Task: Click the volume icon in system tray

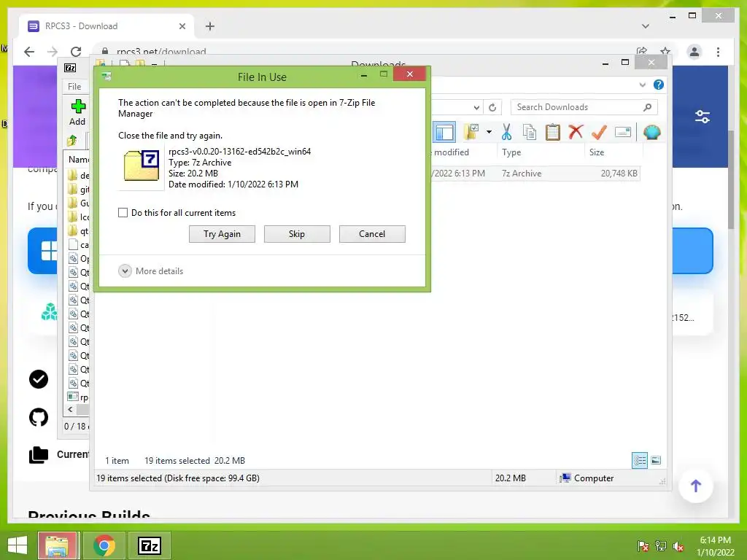Action: click(x=678, y=546)
